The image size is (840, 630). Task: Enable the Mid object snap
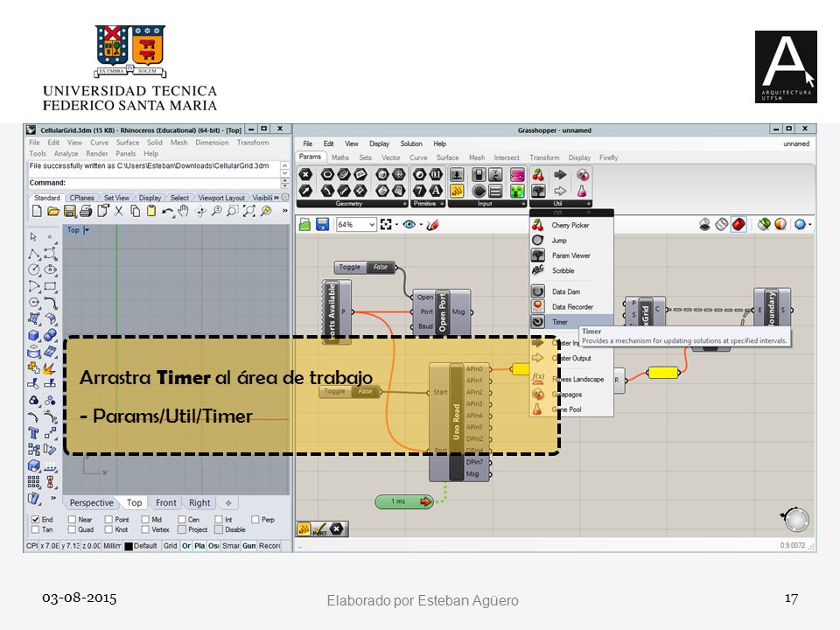(x=145, y=519)
